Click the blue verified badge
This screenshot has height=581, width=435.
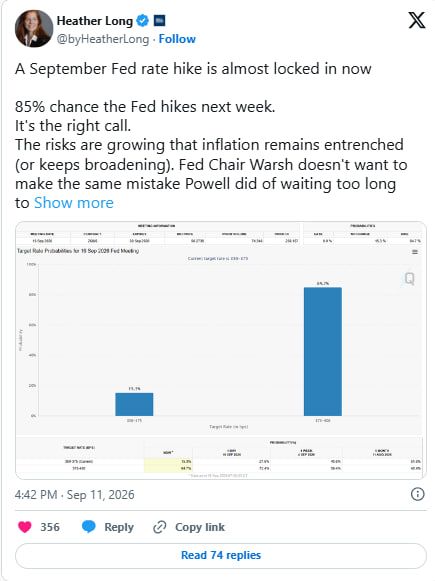click(x=142, y=20)
